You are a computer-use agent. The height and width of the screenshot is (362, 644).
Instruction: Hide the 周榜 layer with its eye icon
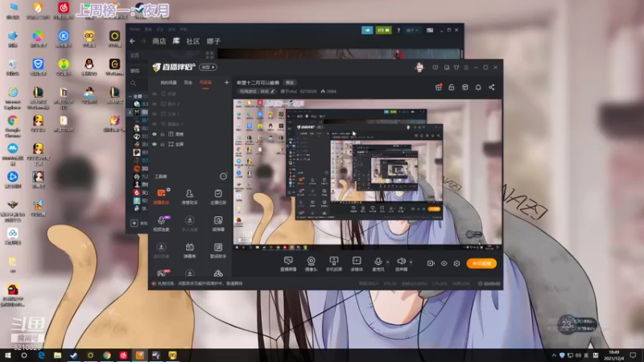tap(155, 134)
